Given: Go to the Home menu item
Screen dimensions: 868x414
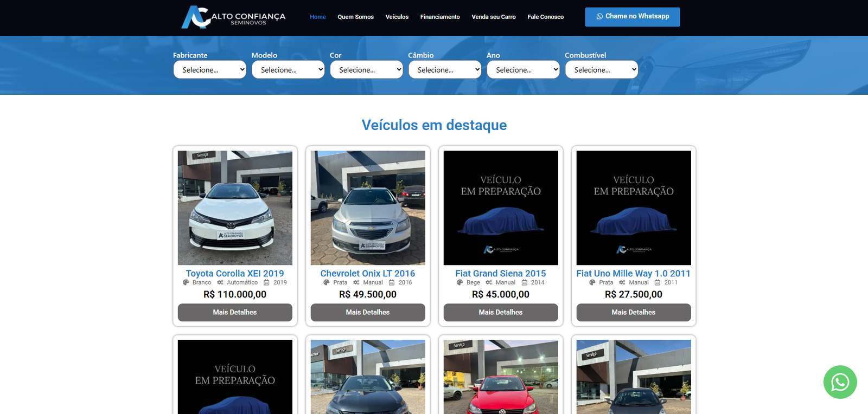Looking at the screenshot, I should tap(318, 17).
